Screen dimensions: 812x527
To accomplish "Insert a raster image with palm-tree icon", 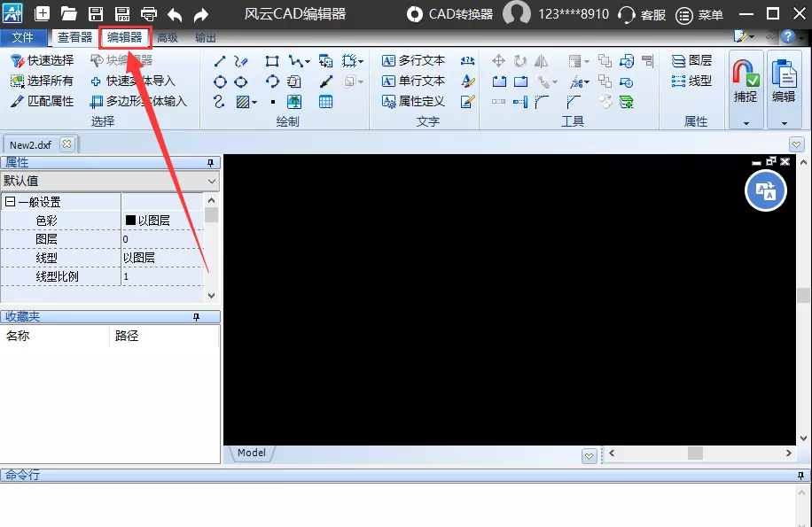I will [x=294, y=102].
